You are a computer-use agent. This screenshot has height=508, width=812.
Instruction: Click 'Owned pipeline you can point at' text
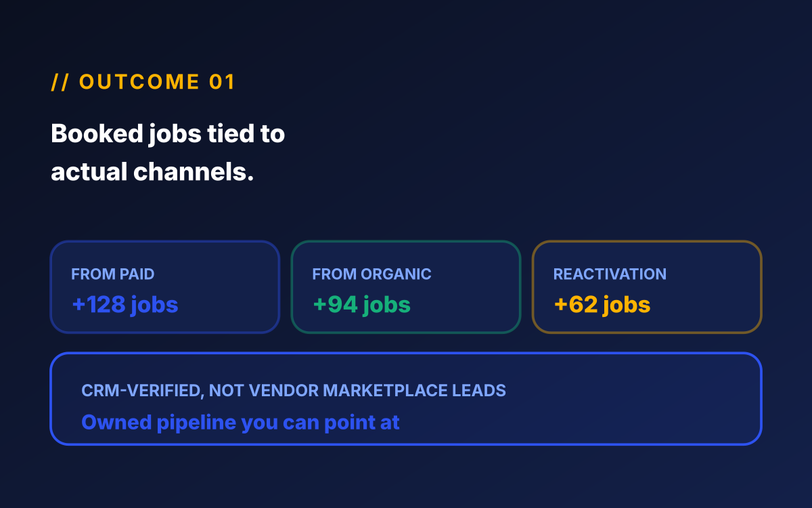click(x=240, y=423)
